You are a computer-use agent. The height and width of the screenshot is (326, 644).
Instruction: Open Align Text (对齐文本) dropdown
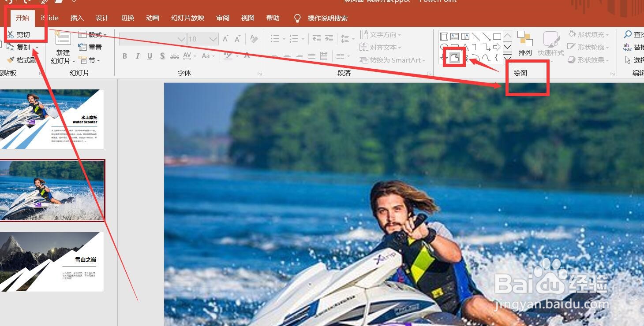(380, 47)
